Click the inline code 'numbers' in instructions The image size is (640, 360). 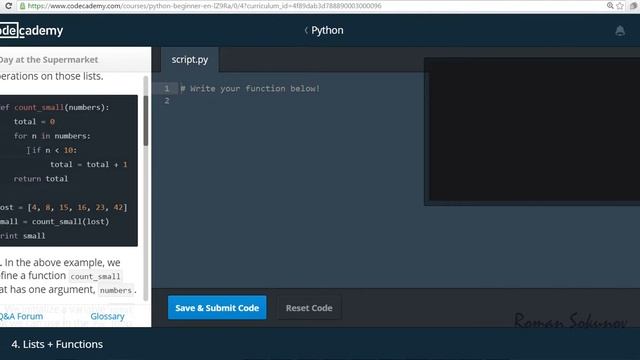click(x=116, y=290)
